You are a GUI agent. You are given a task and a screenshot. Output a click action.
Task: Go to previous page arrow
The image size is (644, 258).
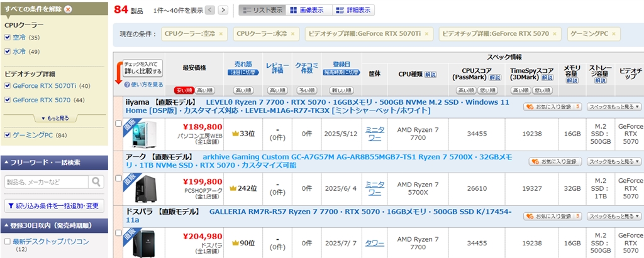pos(210,10)
